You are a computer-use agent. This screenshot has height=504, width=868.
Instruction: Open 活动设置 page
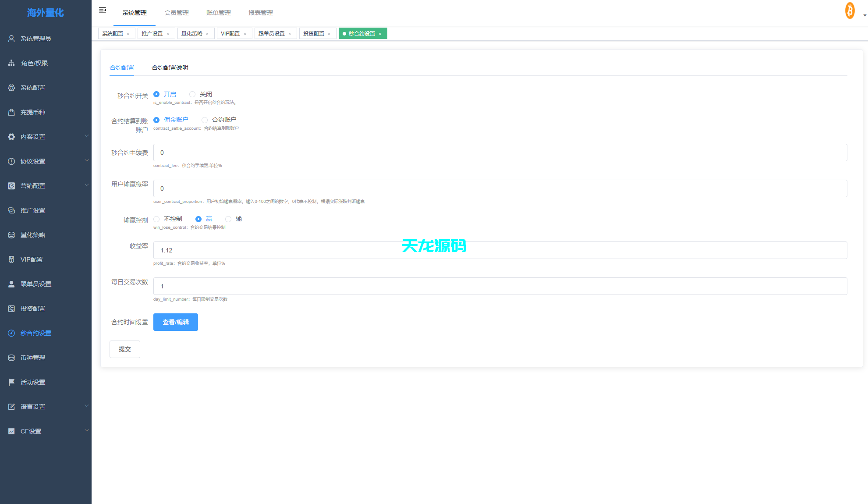coord(32,382)
